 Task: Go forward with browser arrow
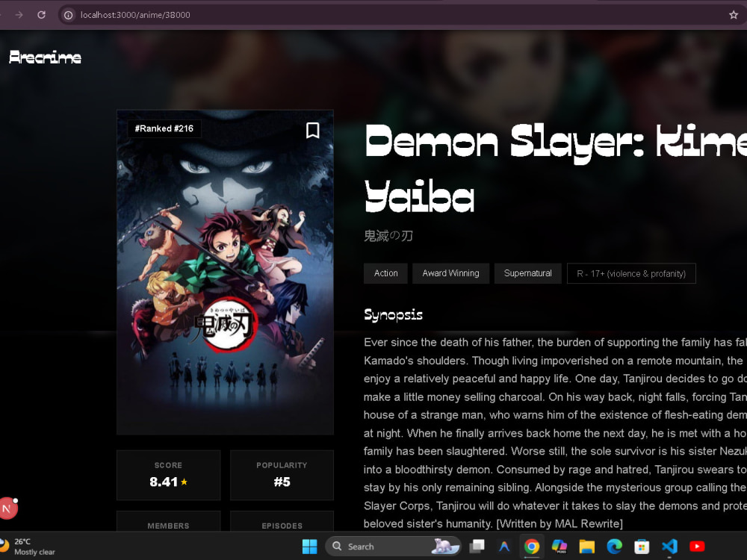pyautogui.click(x=19, y=15)
